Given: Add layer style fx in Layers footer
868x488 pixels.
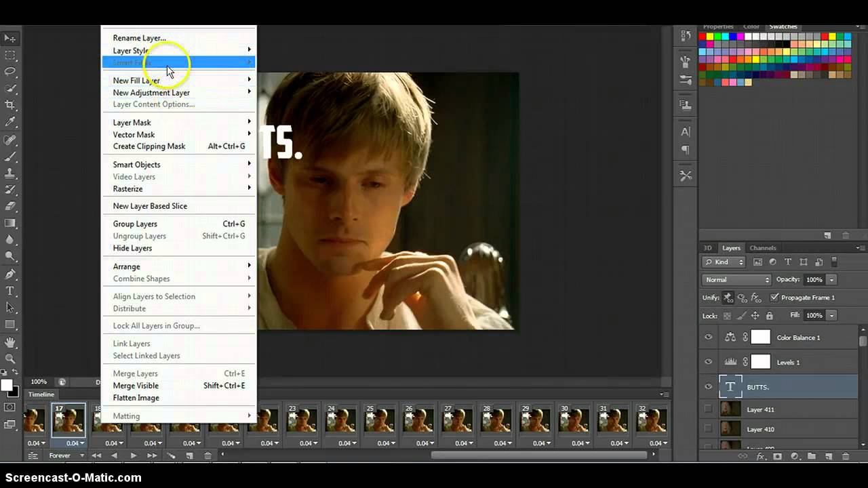Looking at the screenshot, I should tap(761, 457).
